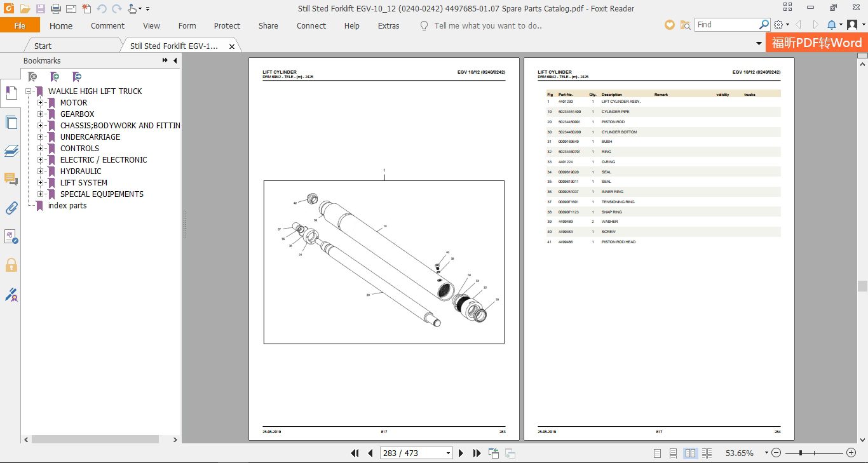Open the Extras ribbon tab
The height and width of the screenshot is (463, 868).
pyautogui.click(x=389, y=26)
